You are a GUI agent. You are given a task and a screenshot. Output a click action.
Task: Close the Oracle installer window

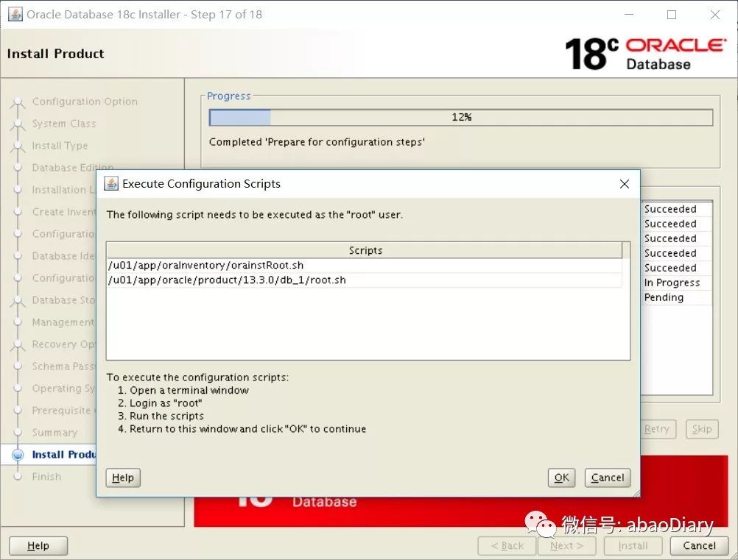[x=715, y=15]
